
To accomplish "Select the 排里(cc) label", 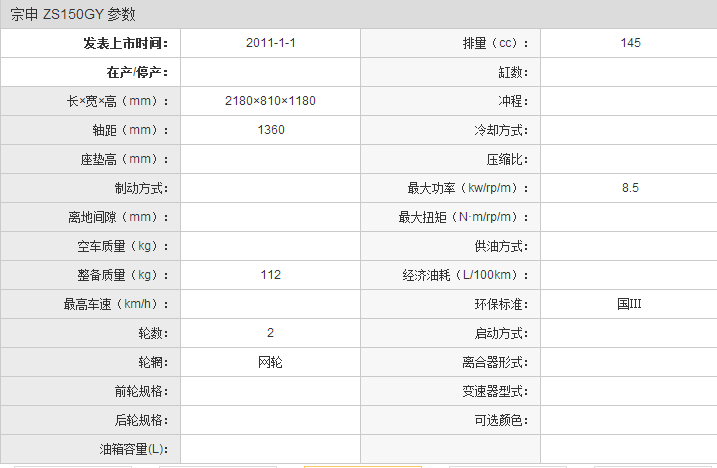I will click(495, 43).
